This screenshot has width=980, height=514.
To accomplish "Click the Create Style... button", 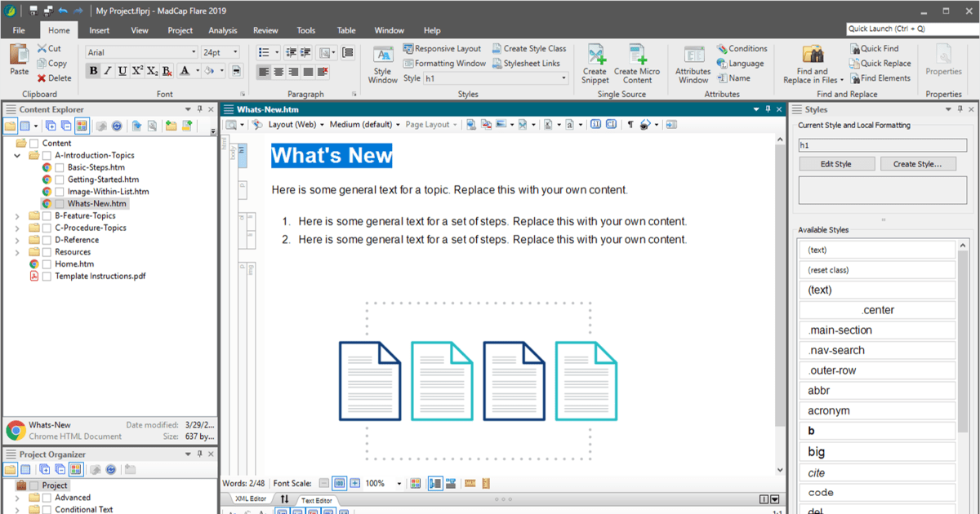I will pyautogui.click(x=918, y=164).
